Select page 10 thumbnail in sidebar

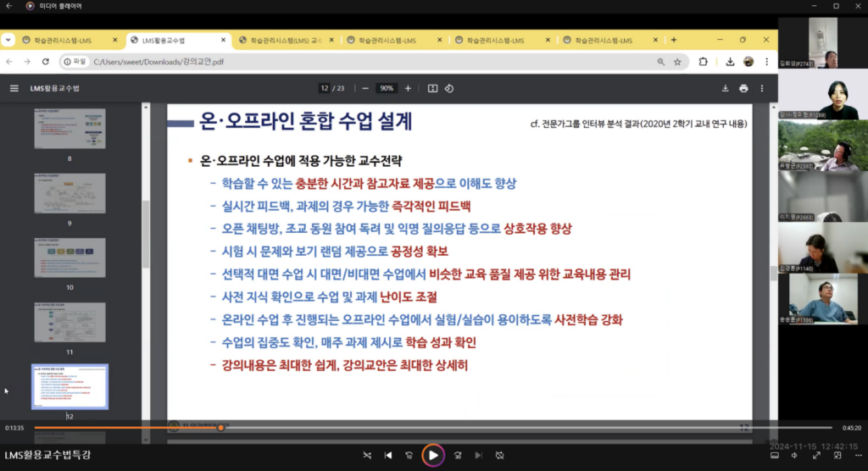(70, 258)
